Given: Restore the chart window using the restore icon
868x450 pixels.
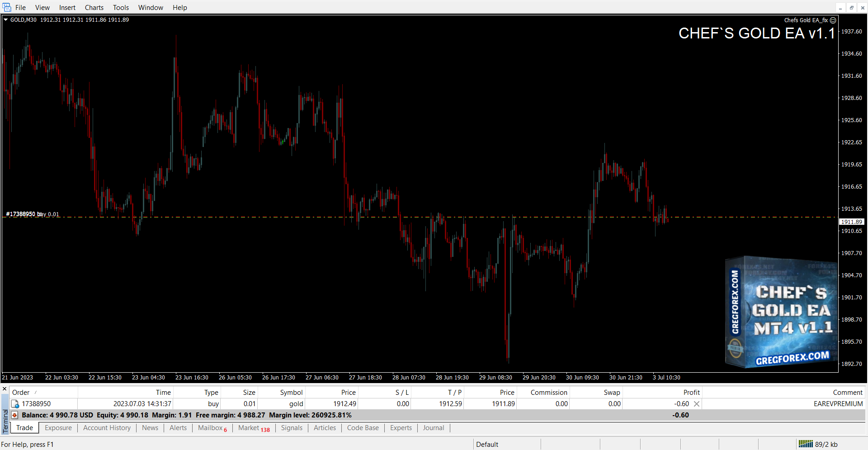Looking at the screenshot, I should (851, 8).
